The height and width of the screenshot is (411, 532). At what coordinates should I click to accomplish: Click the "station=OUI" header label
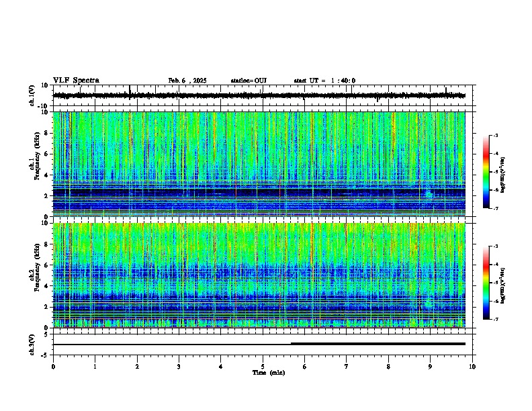(249, 81)
